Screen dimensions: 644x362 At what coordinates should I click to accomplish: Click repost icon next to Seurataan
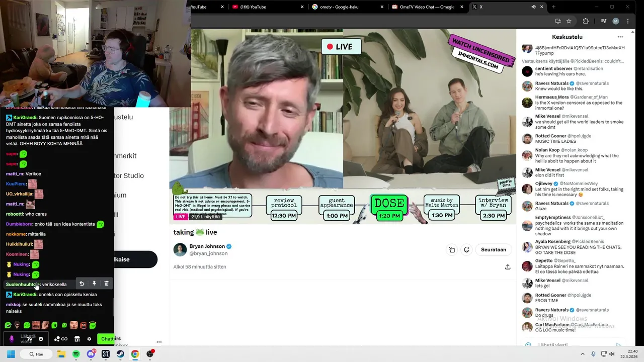(x=467, y=250)
